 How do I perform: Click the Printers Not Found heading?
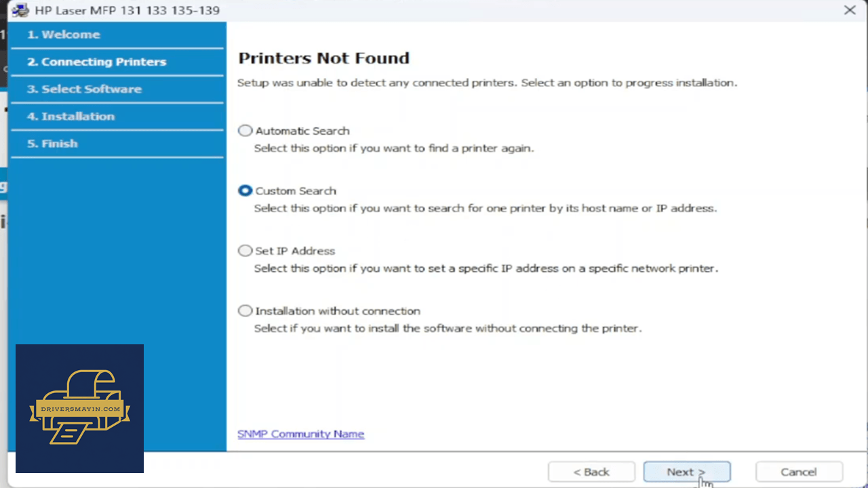pos(323,58)
